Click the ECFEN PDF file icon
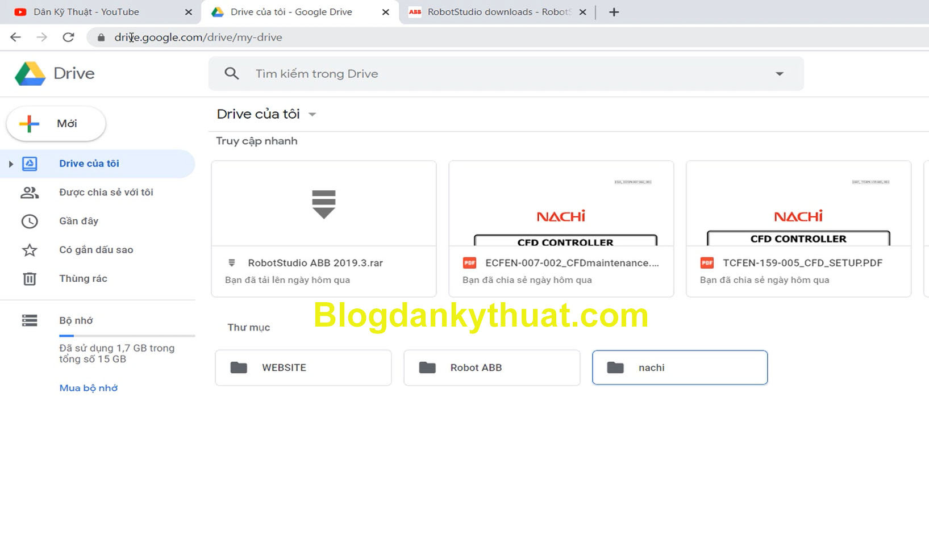Viewport: 929px width, 560px height. click(x=469, y=263)
